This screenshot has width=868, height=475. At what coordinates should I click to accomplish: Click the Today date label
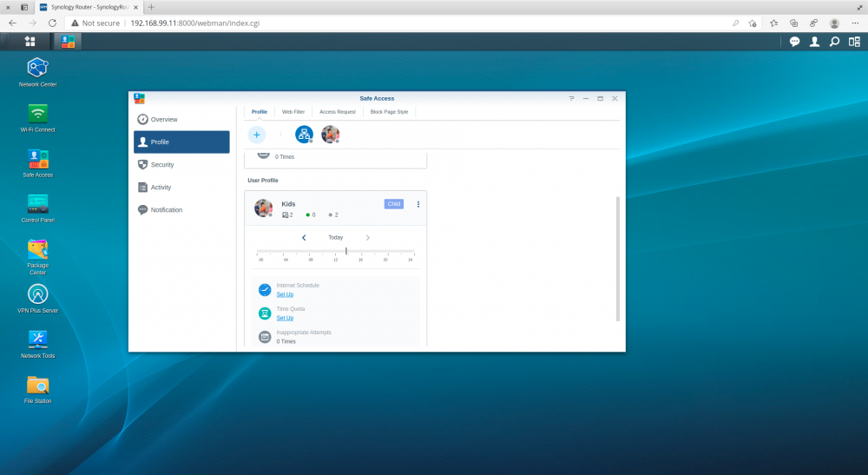pos(335,238)
